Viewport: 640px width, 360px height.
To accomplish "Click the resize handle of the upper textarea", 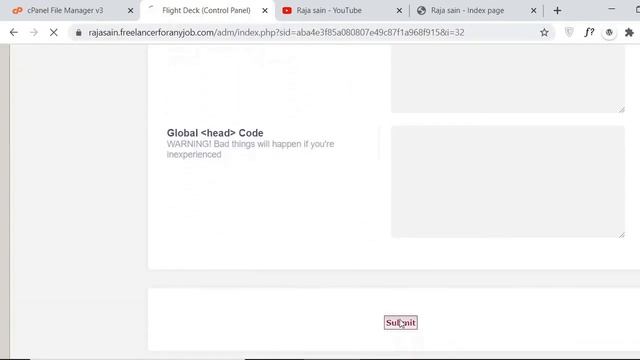I will point(621,109).
